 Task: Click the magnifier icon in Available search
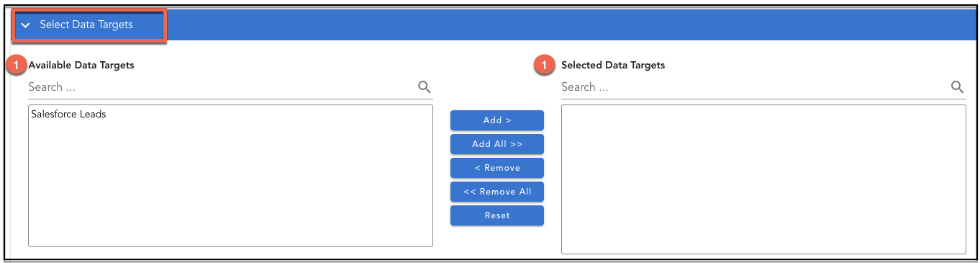(x=425, y=87)
